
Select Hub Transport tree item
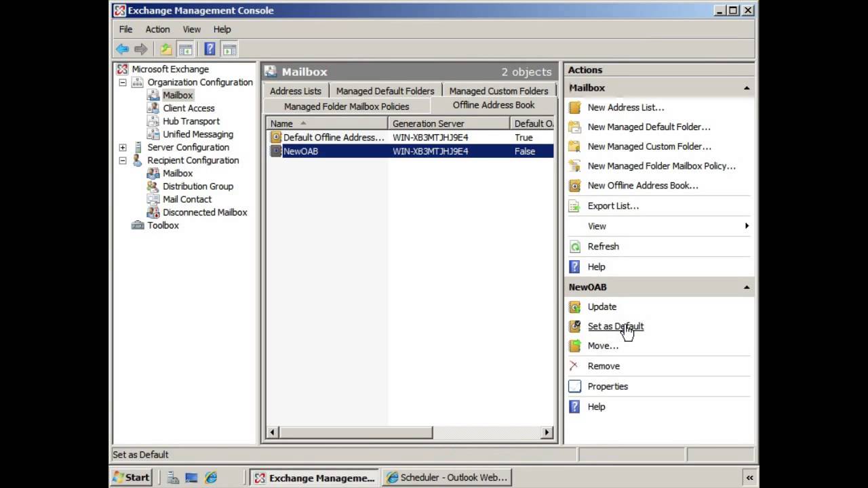(x=191, y=121)
